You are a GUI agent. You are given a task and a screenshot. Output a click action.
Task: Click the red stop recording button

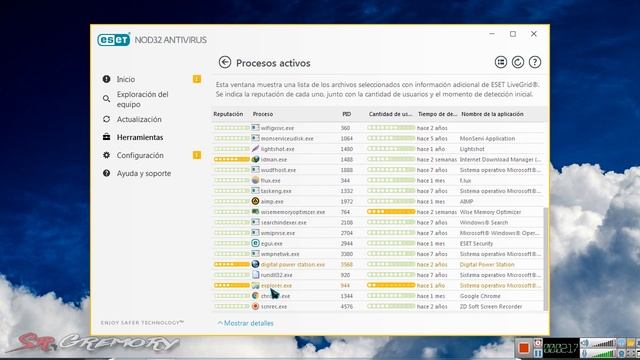(524, 348)
